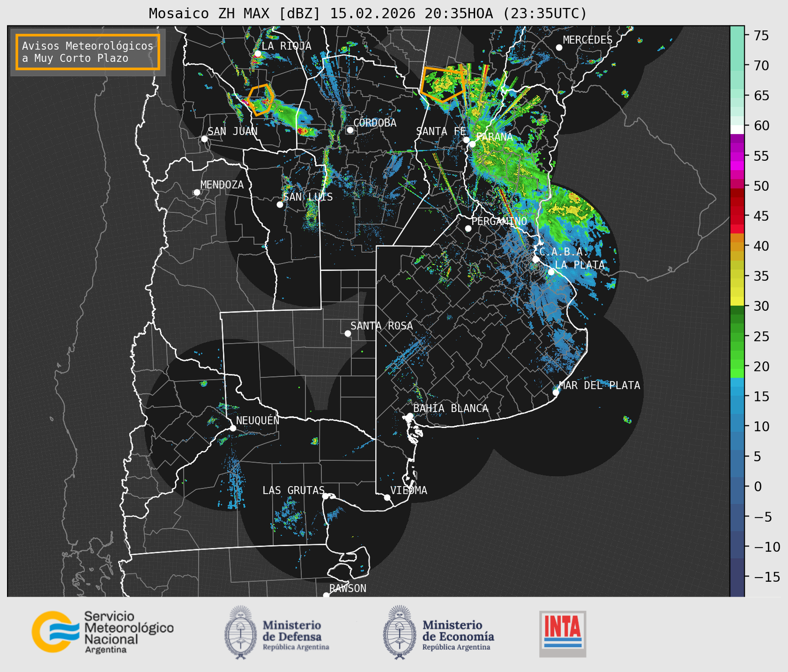Viewport: 788px width, 672px height.
Task: Click the Servicio Meteorológico Nacional logo
Action: coord(102,632)
